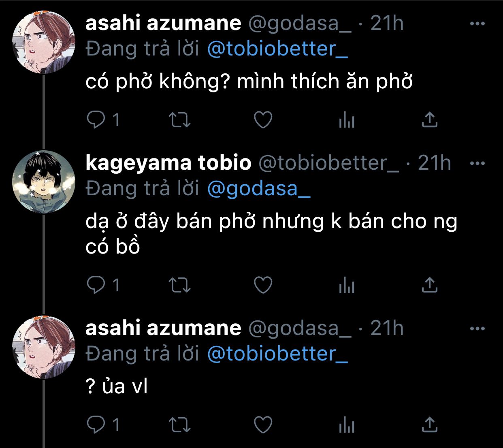Open more options on "? ủa vl" tweet
Viewport: 503px width, 448px height.
(477, 329)
